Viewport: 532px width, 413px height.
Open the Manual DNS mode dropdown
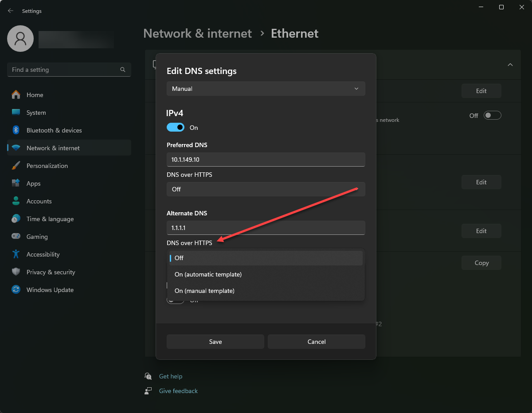click(266, 89)
